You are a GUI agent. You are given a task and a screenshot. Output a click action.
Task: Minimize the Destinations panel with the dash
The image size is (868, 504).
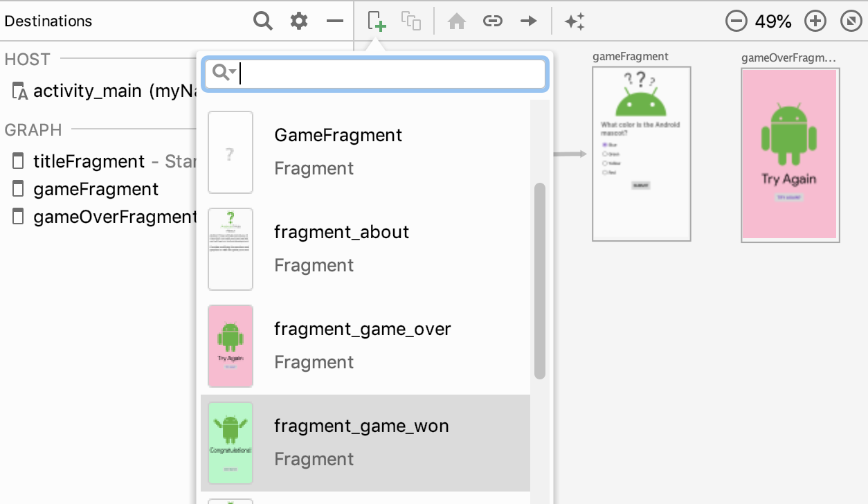(335, 21)
